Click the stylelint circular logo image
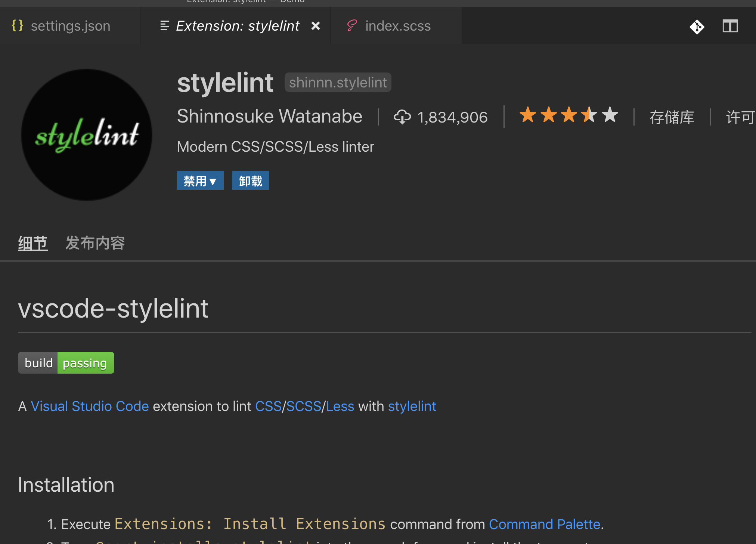This screenshot has width=756, height=544. coord(87,135)
